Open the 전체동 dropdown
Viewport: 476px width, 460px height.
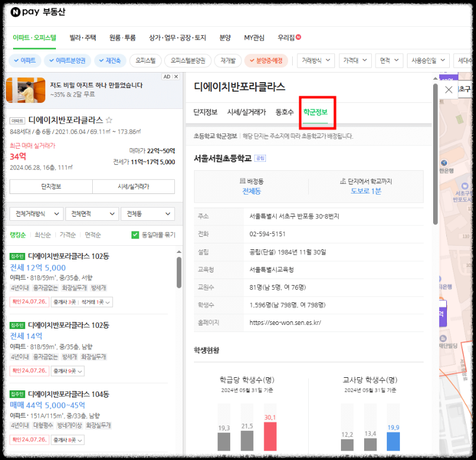point(148,214)
